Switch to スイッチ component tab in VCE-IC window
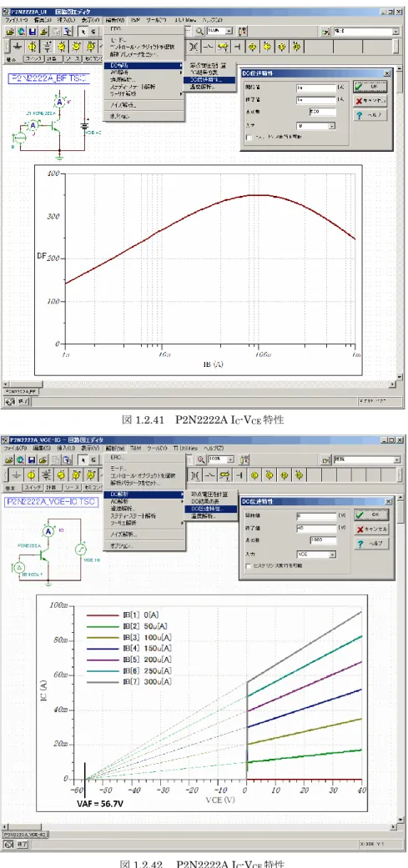408x868 pixels. [x=33, y=488]
